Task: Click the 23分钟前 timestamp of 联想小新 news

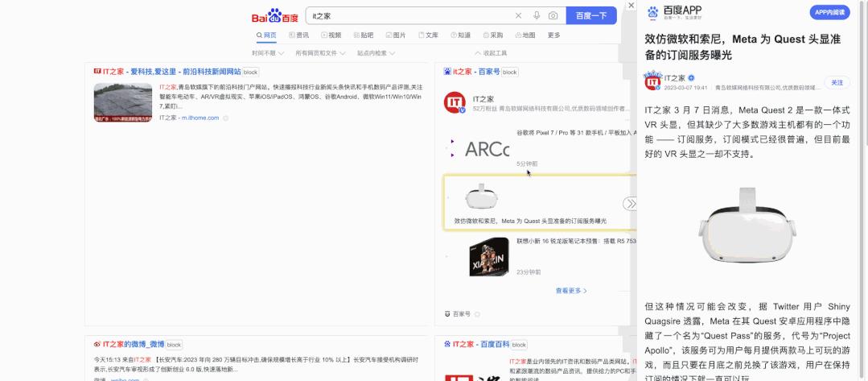Action: 529,272
